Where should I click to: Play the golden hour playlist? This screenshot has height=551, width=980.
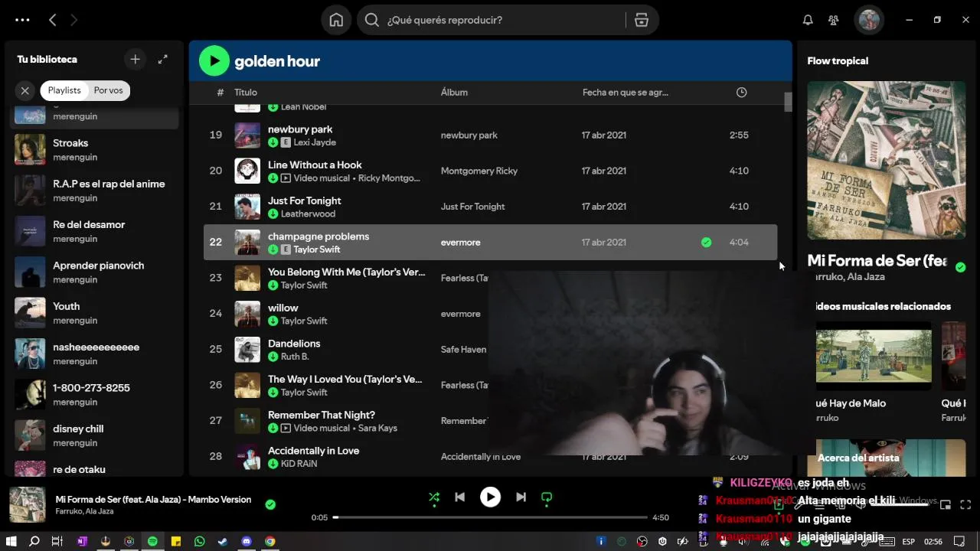point(214,61)
